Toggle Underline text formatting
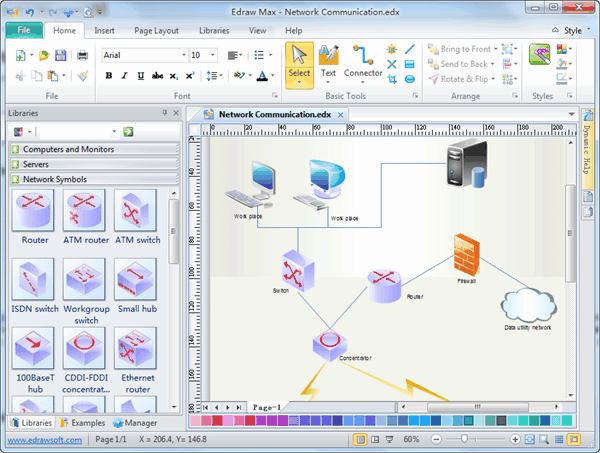 click(140, 75)
